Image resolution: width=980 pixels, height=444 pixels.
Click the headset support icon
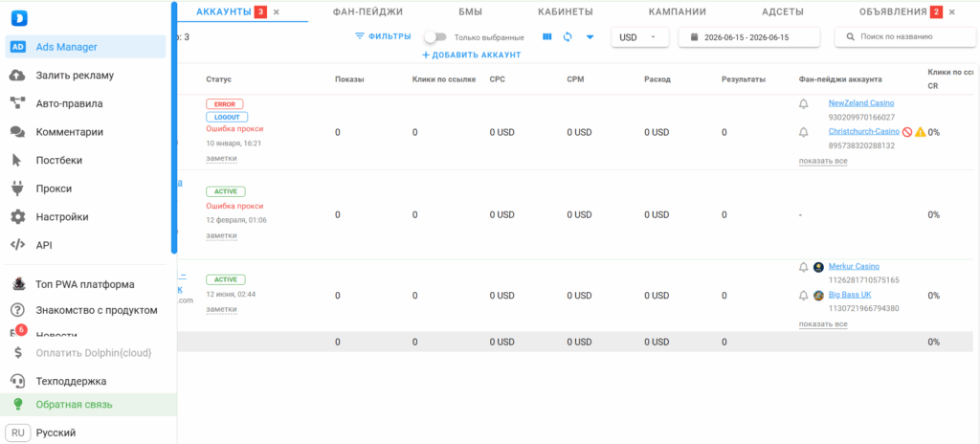[17, 381]
